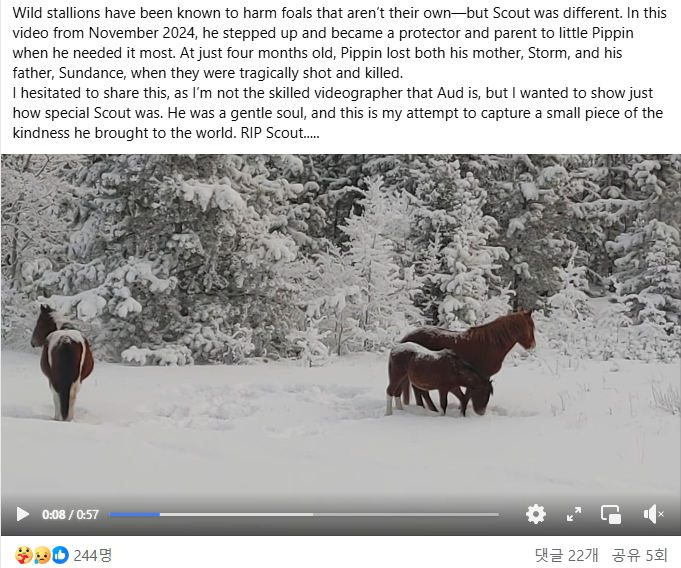
Task: Click the foal in the snow
Action: click(x=439, y=379)
